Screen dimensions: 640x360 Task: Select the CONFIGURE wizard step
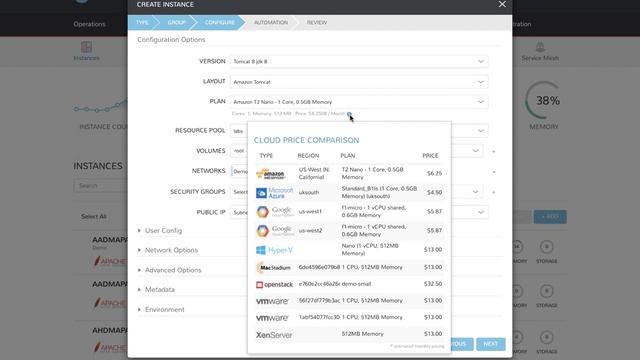click(220, 22)
